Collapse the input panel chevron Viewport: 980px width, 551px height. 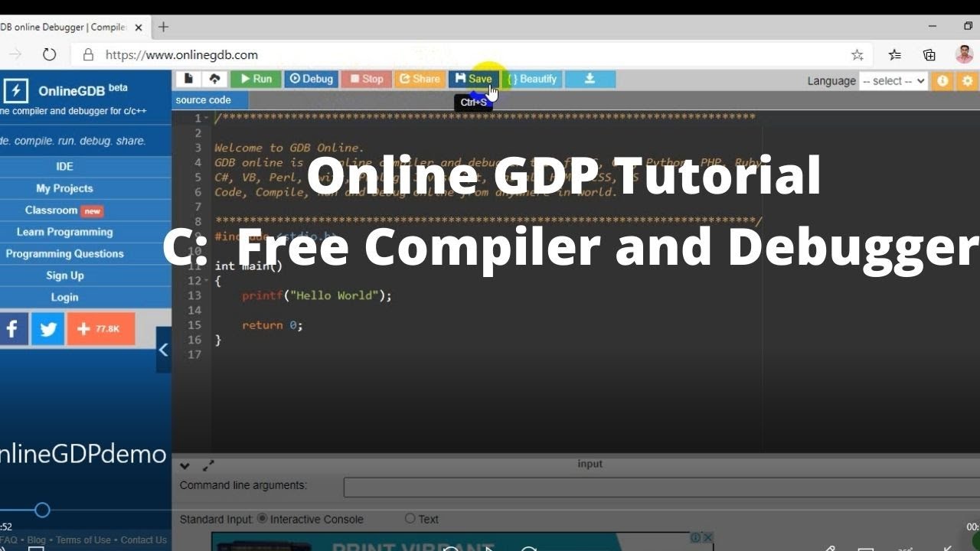185,465
